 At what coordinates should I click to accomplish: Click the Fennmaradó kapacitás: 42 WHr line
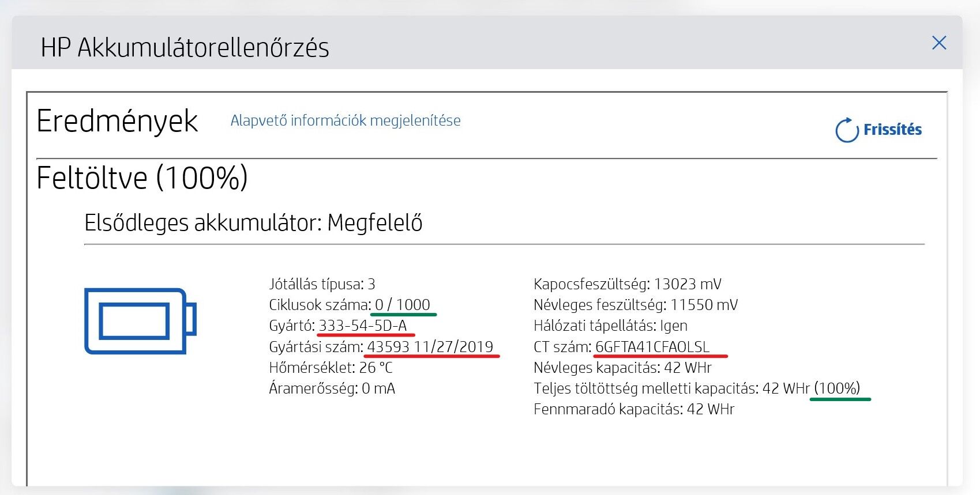[x=634, y=409]
